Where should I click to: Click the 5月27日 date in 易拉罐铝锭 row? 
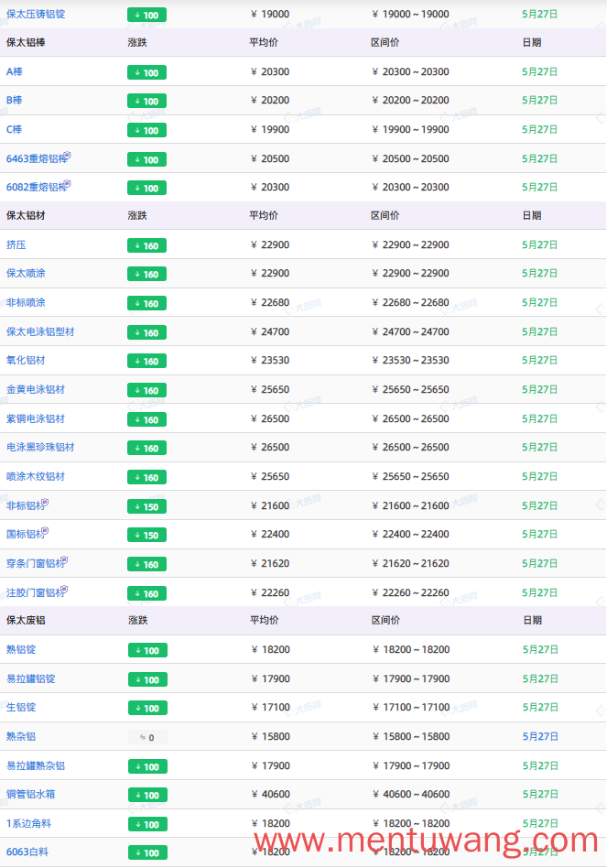[540, 678]
